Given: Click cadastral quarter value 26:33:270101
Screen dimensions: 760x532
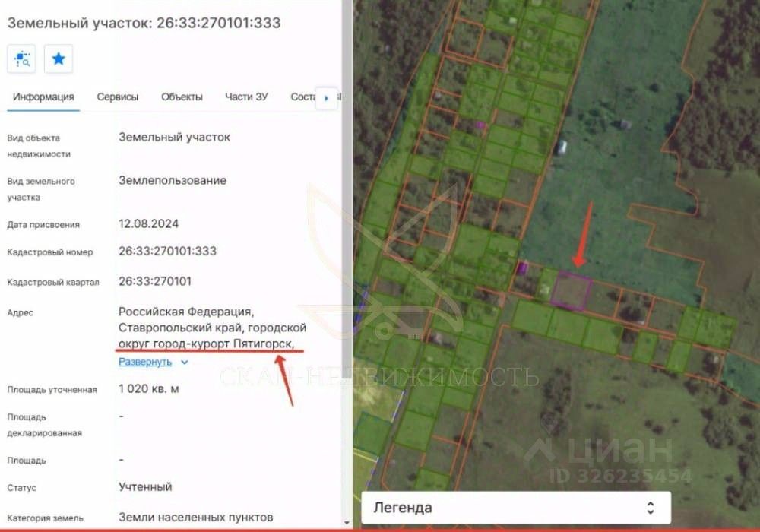Looking at the screenshot, I should 155,281.
